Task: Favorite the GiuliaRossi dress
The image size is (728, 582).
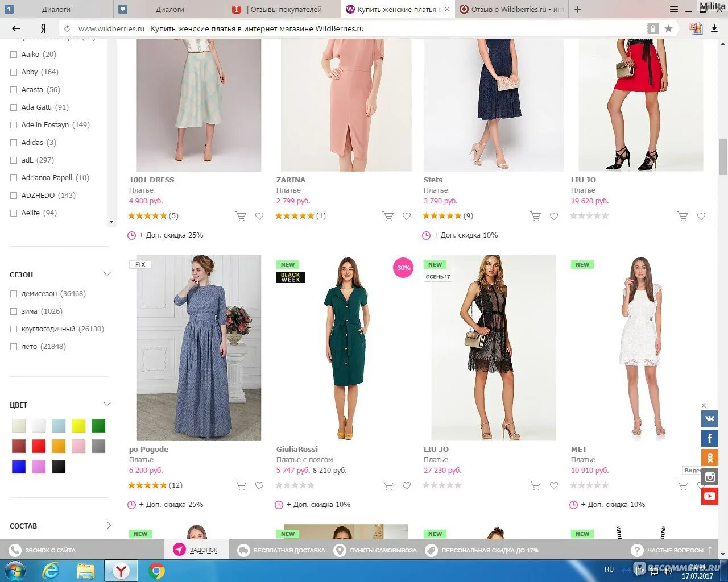Action: (407, 485)
